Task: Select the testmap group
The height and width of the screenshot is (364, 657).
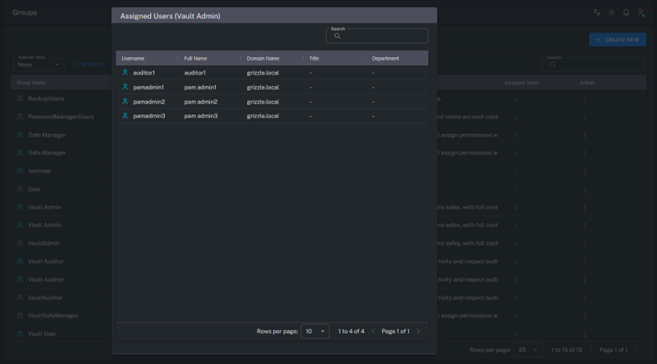Action: tap(39, 171)
